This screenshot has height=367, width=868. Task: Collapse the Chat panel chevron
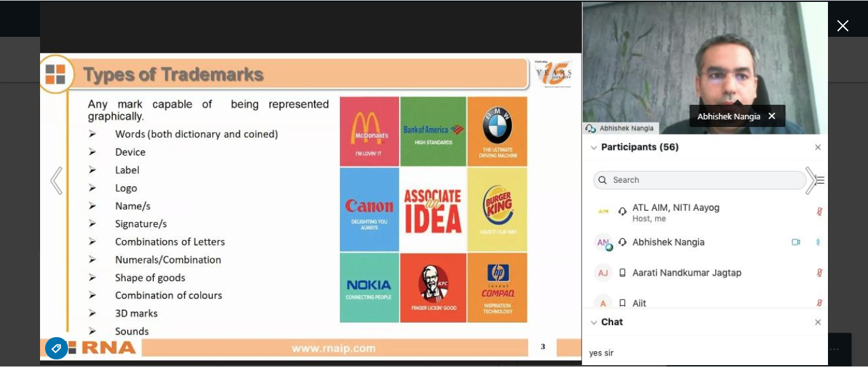(x=594, y=323)
